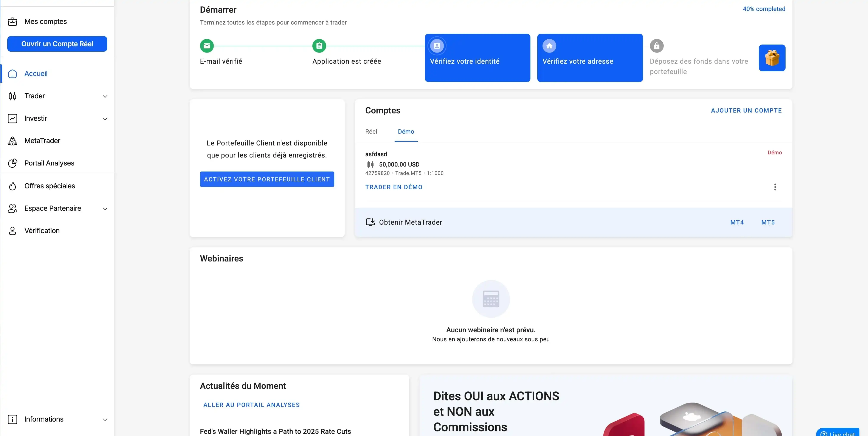
Task: Expand the Trader submenu chevron
Action: (x=105, y=96)
